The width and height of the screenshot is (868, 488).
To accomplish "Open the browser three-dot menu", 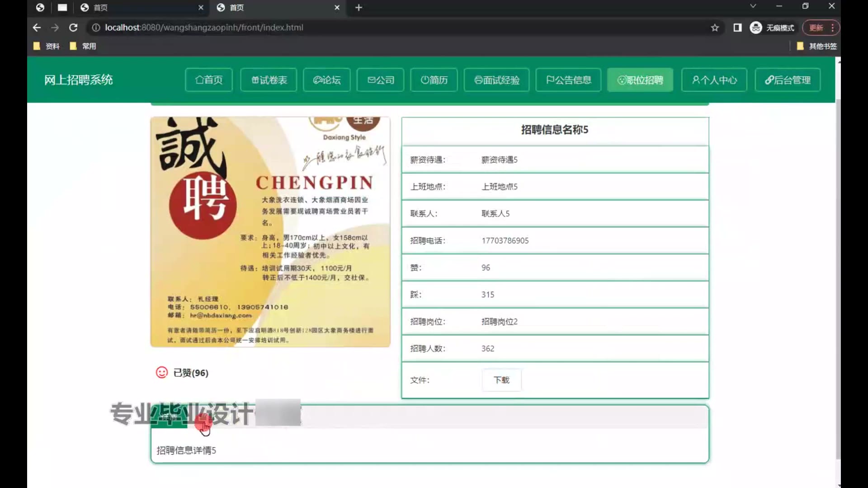I will coord(833,28).
